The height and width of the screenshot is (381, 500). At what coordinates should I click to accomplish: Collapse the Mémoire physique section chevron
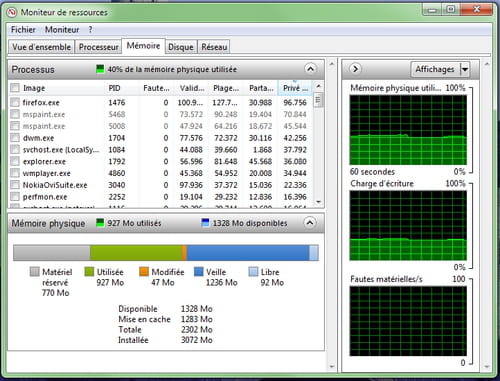(310, 223)
